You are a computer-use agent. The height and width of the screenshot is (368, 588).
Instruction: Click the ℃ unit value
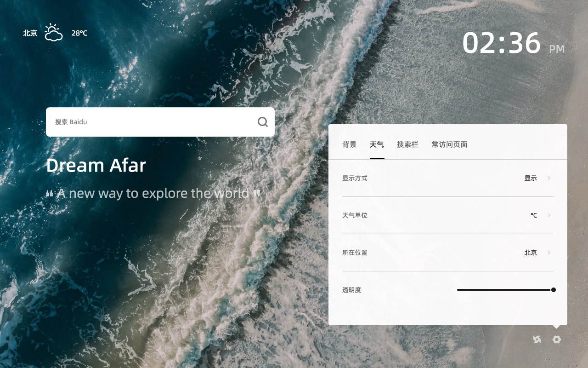[534, 215]
